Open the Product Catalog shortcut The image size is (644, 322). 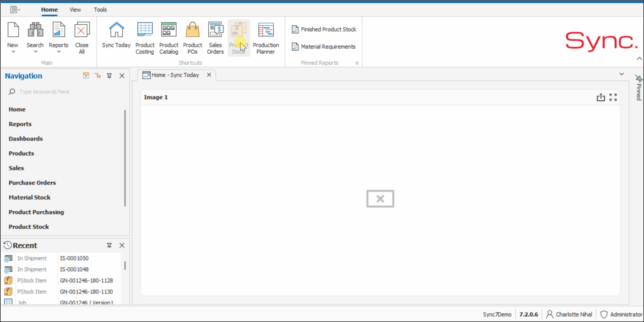[169, 38]
